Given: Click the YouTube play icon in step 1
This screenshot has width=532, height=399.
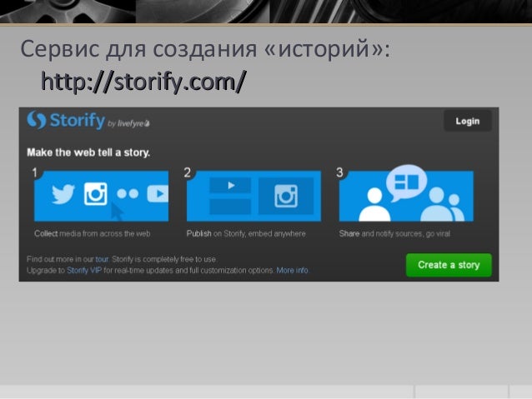Looking at the screenshot, I should click(x=158, y=194).
